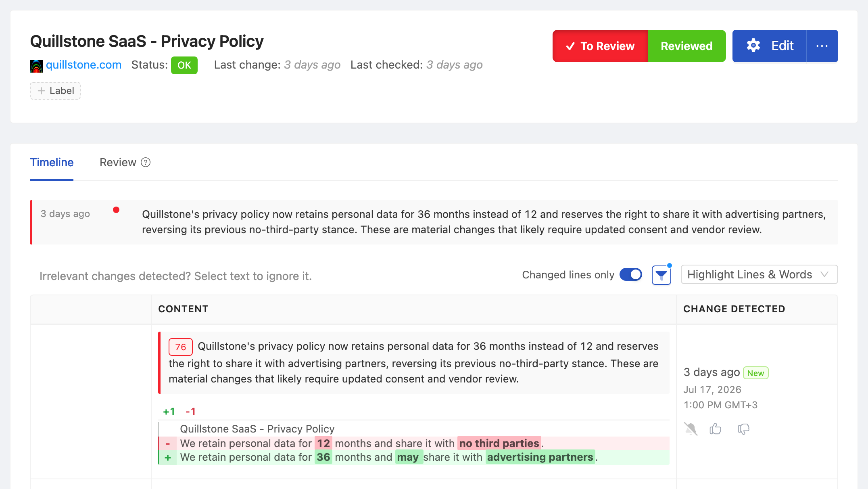Mark the change as Reviewed
868x489 pixels.
pyautogui.click(x=686, y=46)
